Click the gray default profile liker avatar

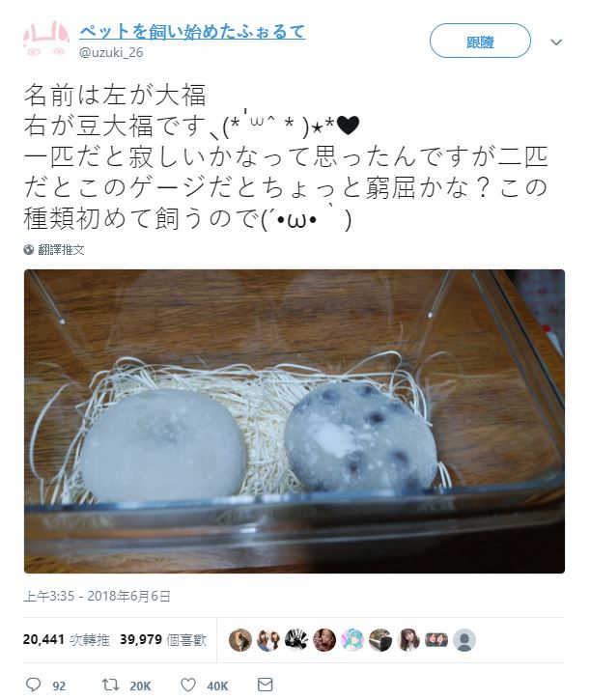(x=464, y=640)
